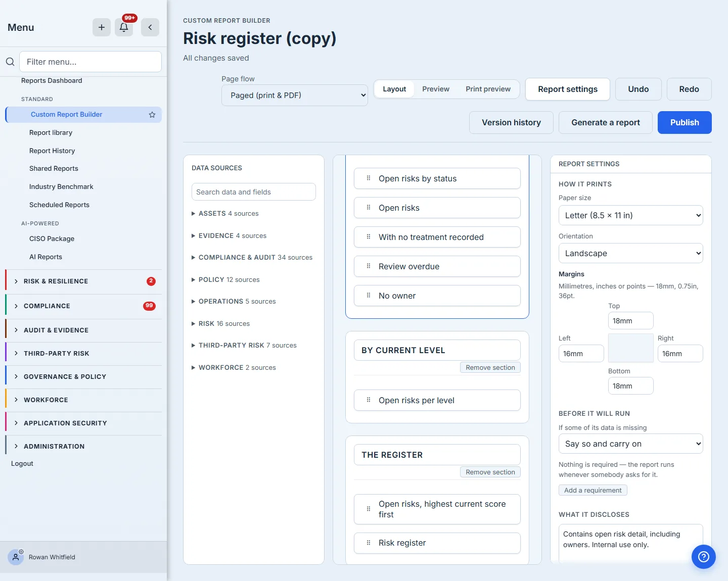The height and width of the screenshot is (581, 728).
Task: Publish the report
Action: point(685,122)
